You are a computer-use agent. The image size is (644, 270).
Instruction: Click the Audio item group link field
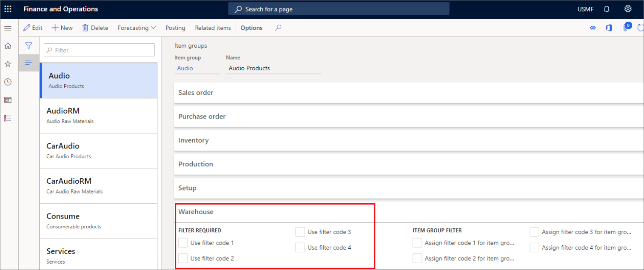pyautogui.click(x=197, y=68)
